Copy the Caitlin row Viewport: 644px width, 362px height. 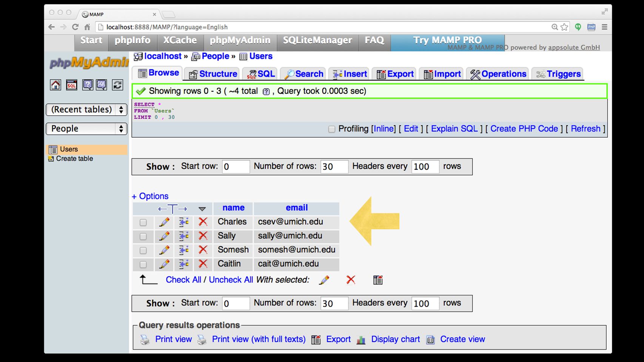tap(184, 264)
